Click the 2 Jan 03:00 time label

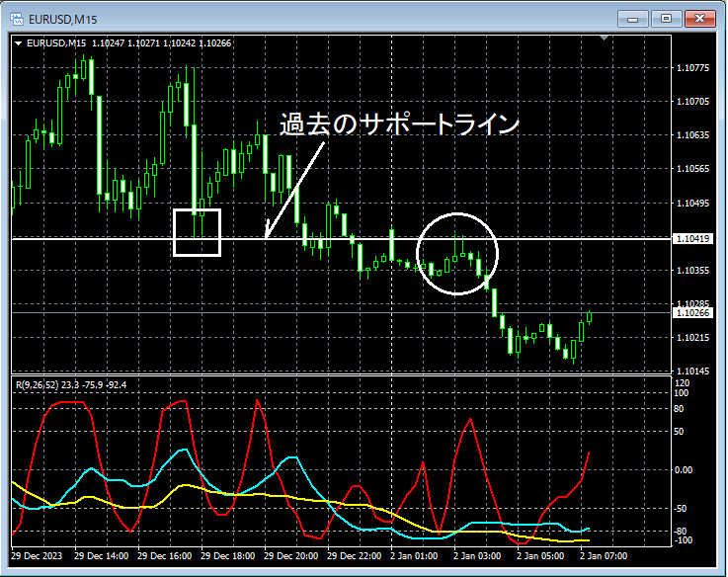tap(477, 555)
